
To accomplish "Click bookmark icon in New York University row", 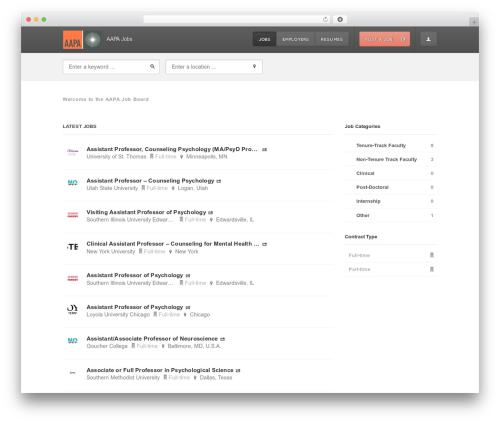I will (x=141, y=251).
